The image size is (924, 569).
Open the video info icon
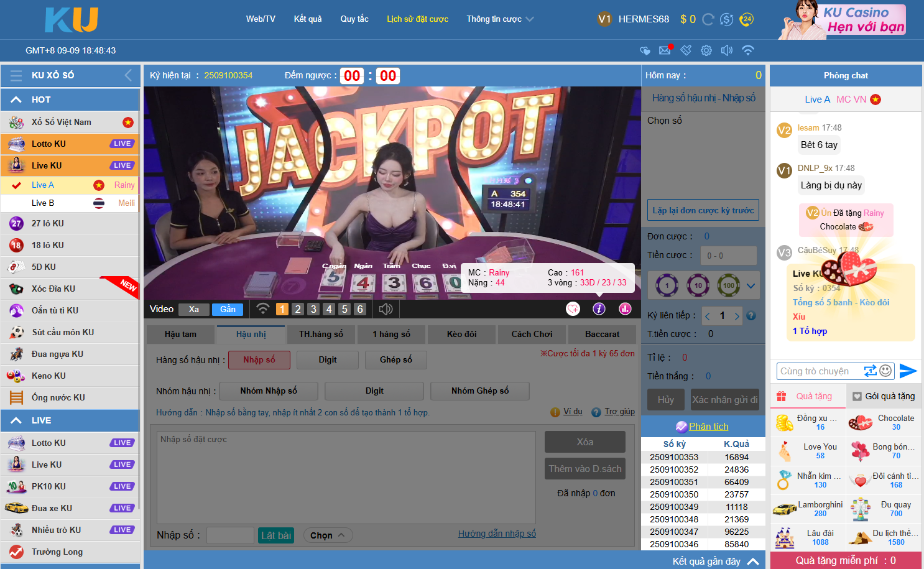tap(599, 309)
